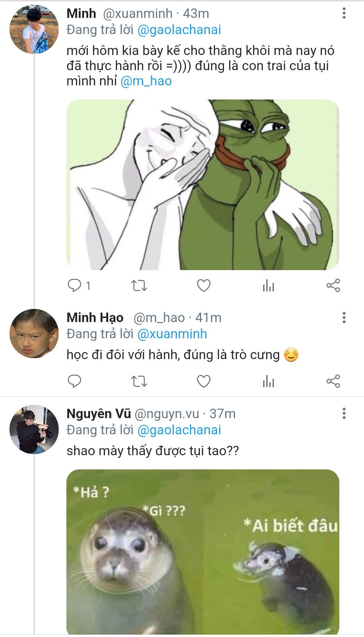Open the Pepe frog meme image

[x=203, y=184]
